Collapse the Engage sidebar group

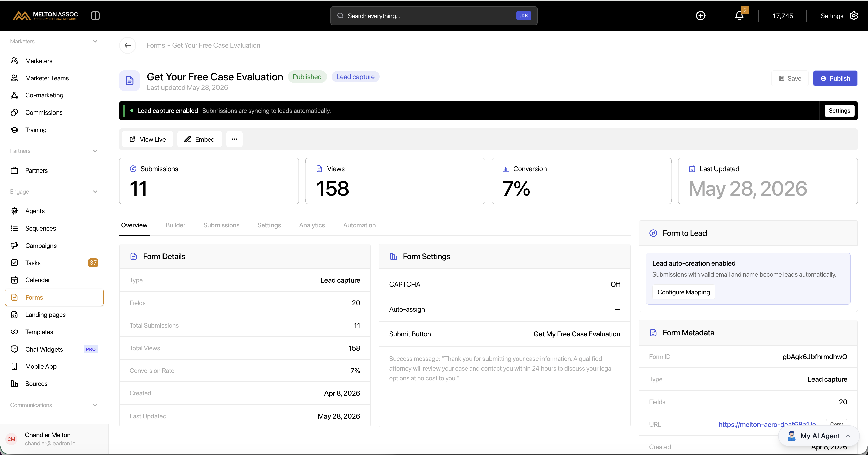coord(95,192)
